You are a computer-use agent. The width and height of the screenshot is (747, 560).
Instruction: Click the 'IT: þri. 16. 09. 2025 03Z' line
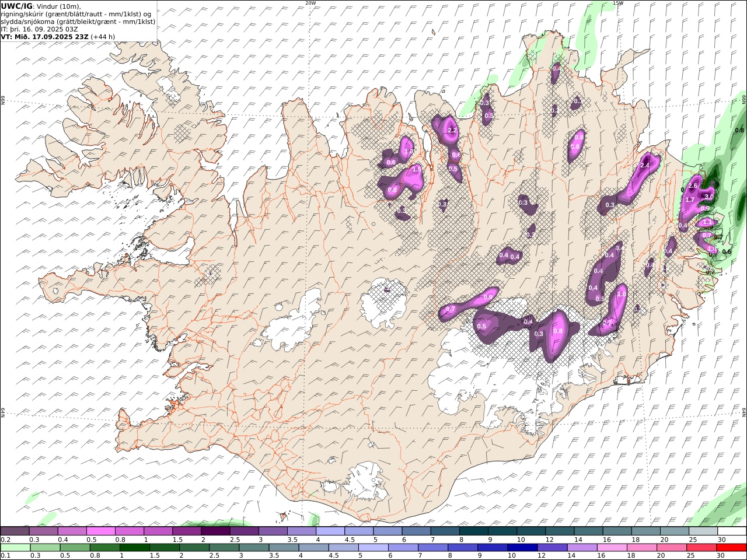[39, 29]
